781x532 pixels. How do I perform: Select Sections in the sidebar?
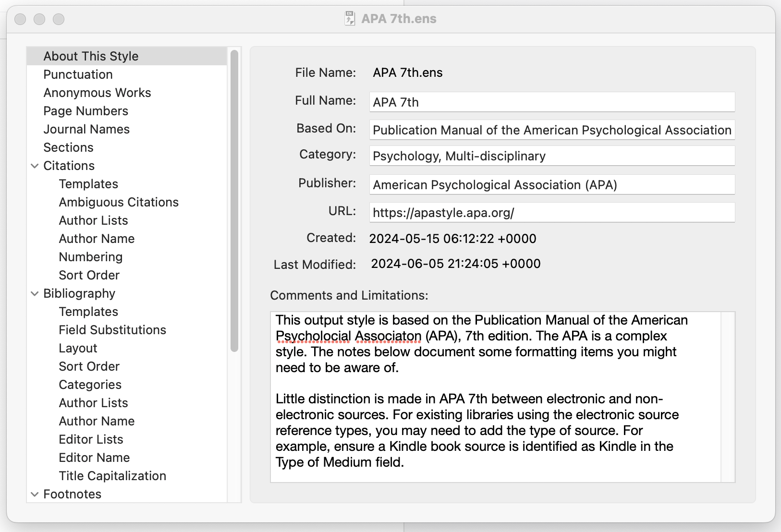[69, 147]
